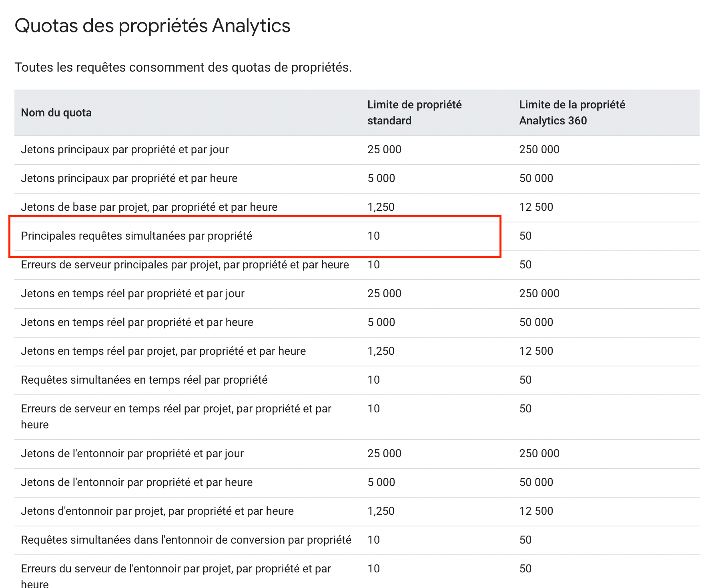Click the 50 value beside the highlighted row
718x588 pixels.
click(525, 236)
